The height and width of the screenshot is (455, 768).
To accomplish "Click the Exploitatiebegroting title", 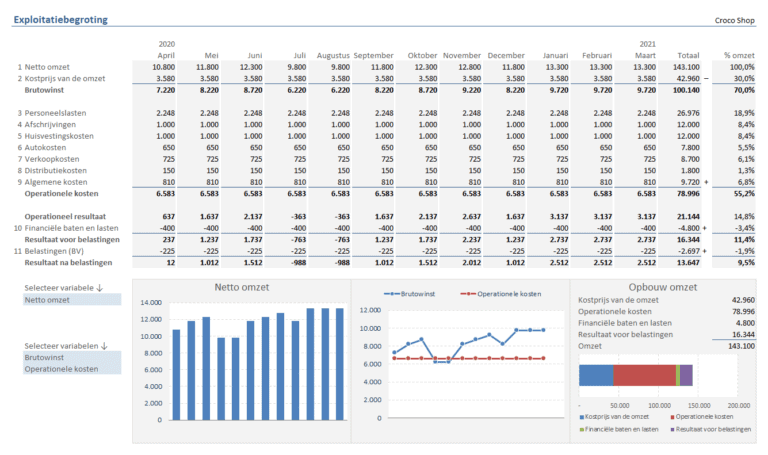I will click(60, 20).
